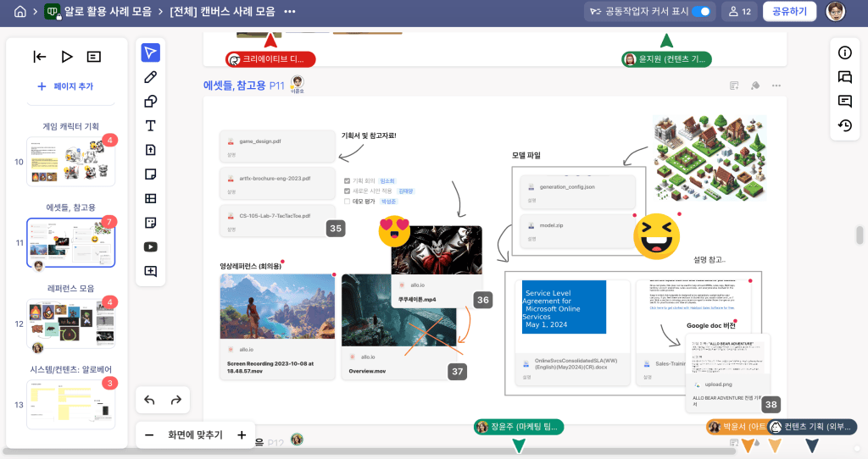Select the Overview.mov video card
Screen dimensions: 868x459
398,326
